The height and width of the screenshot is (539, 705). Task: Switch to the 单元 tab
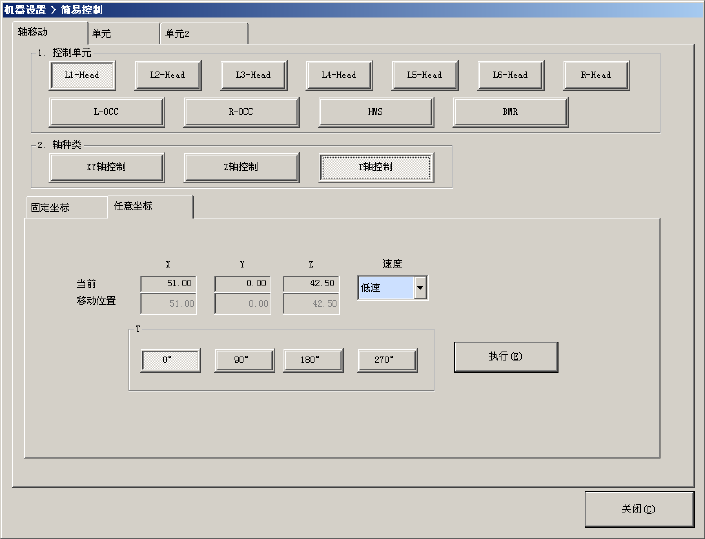tap(124, 34)
